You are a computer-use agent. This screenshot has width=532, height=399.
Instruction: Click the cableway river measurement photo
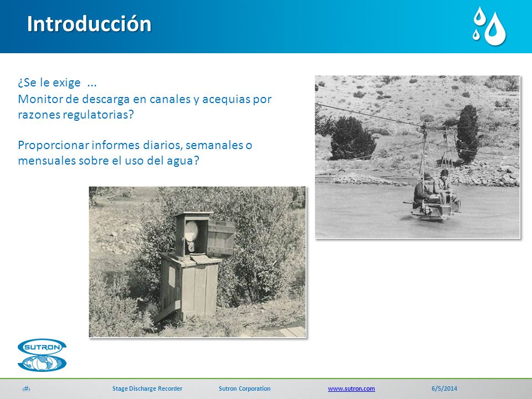(x=417, y=157)
